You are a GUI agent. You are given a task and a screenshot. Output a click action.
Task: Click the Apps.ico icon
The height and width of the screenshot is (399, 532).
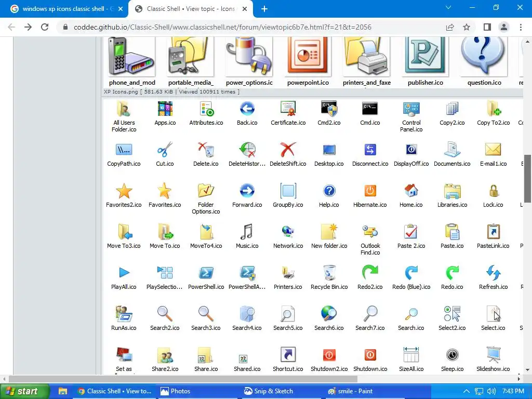(165, 109)
